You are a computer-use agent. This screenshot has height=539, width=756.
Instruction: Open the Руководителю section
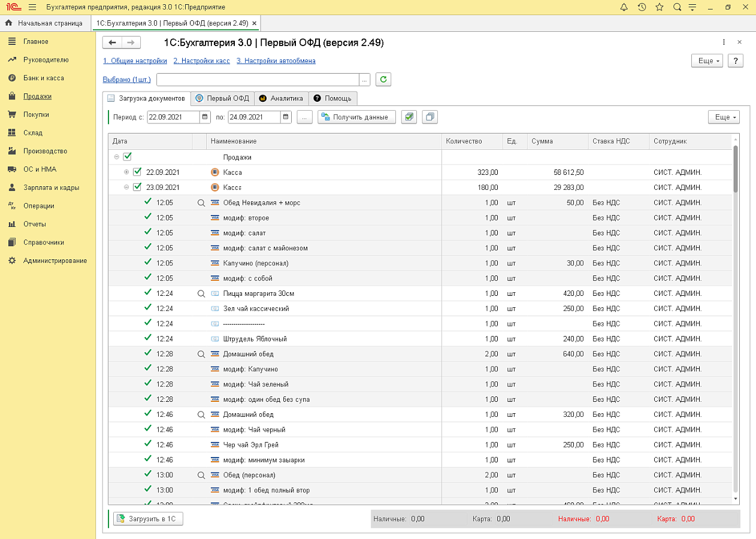tap(46, 60)
